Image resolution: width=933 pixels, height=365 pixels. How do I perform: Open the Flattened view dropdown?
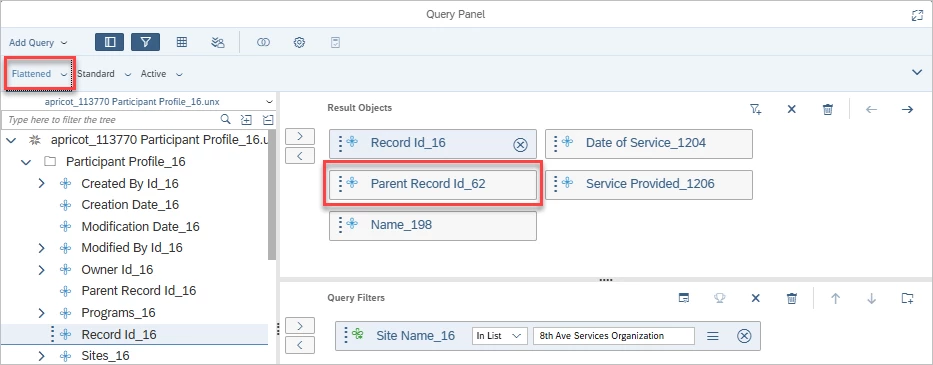(x=39, y=74)
